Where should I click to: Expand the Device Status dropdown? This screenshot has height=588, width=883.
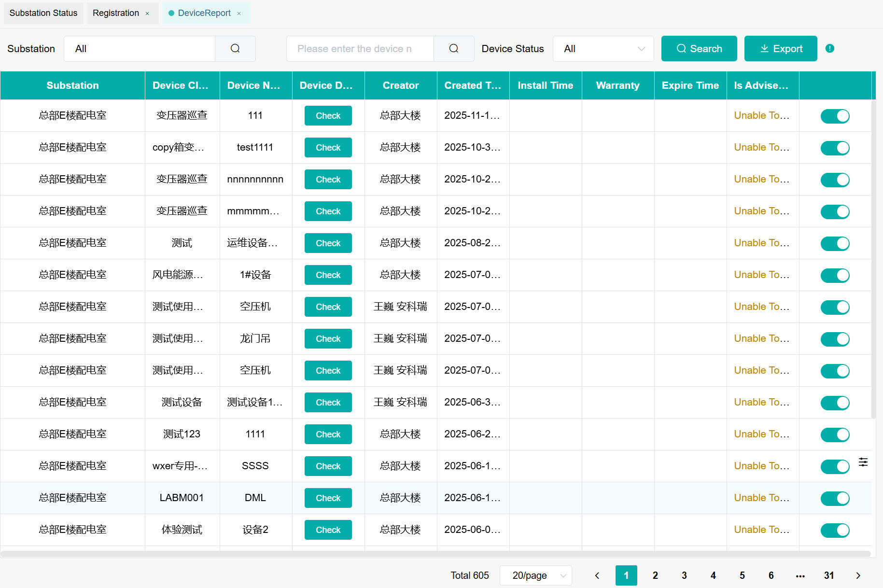tap(603, 49)
